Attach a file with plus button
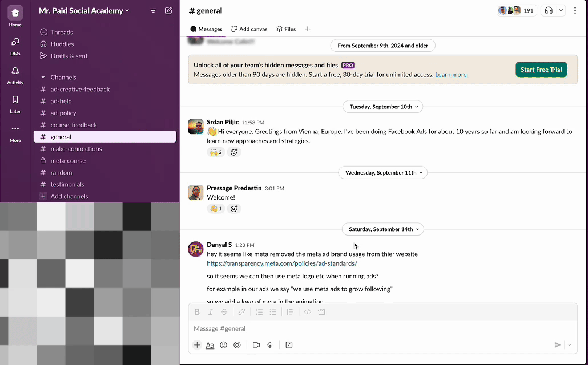The image size is (588, 365). pos(197,345)
